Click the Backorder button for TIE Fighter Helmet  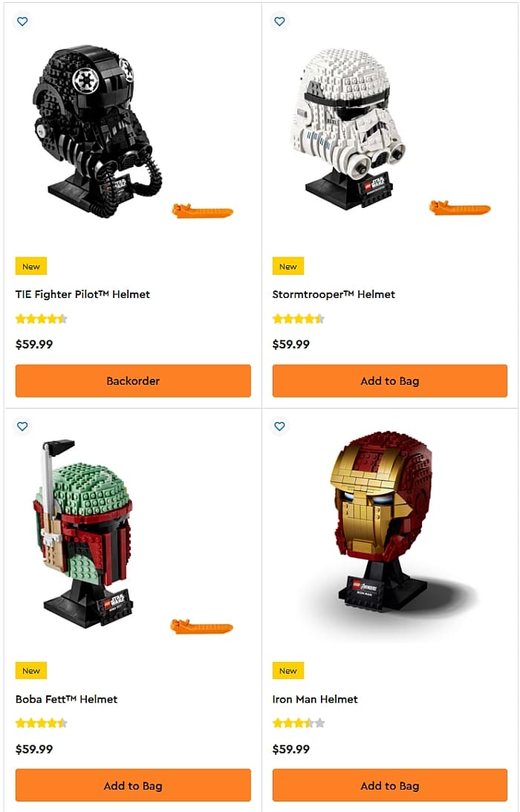pos(133,381)
